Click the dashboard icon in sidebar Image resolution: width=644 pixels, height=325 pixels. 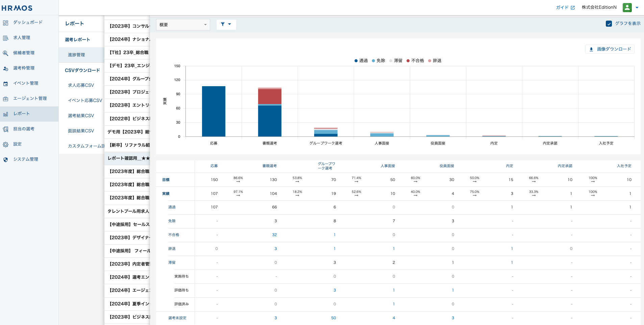click(x=5, y=23)
